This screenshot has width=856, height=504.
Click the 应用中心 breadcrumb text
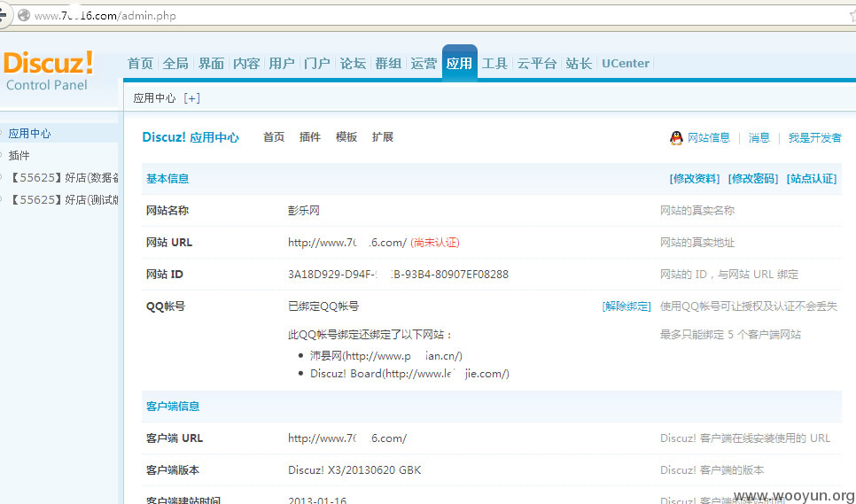tap(154, 98)
